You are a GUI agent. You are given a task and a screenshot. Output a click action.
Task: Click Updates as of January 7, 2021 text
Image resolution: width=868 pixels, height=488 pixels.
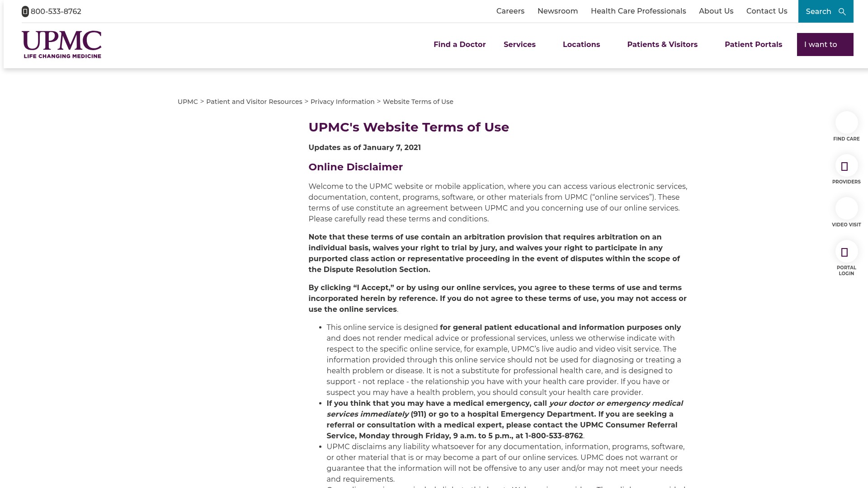(x=365, y=147)
